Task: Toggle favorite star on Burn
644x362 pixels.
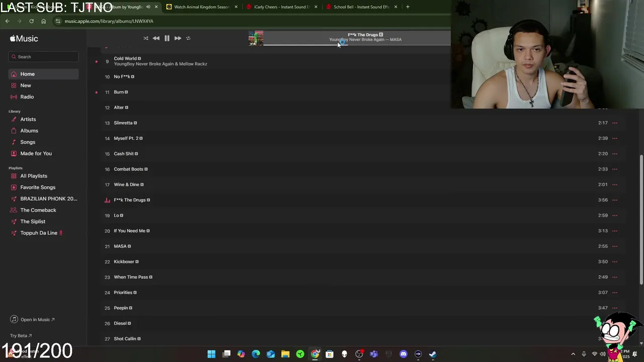Action: click(x=96, y=92)
